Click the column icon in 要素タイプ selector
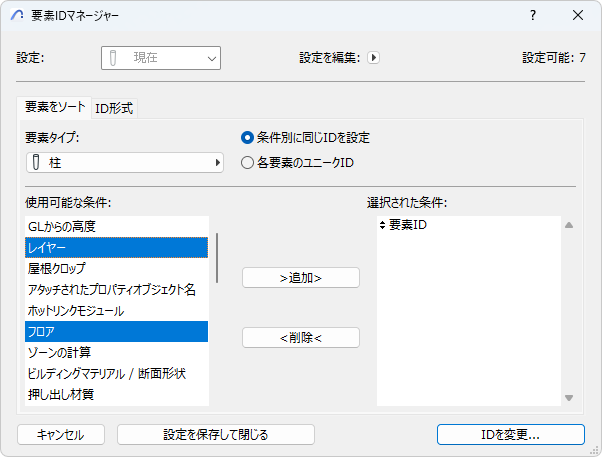Image resolution: width=602 pixels, height=457 pixels. coord(37,162)
